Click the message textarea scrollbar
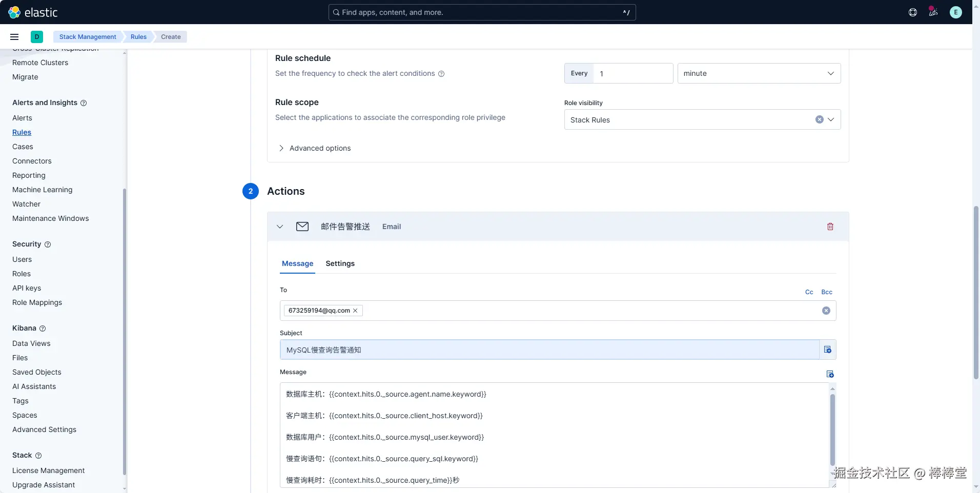 [x=832, y=429]
